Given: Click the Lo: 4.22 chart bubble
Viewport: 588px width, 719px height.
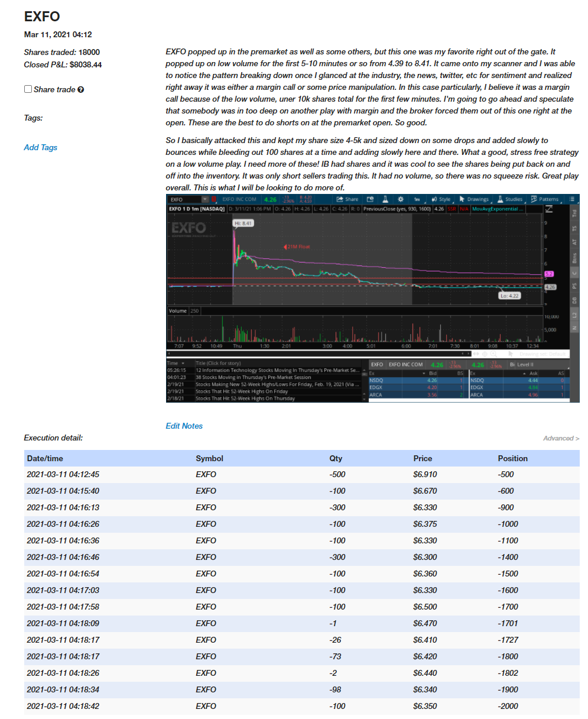Looking at the screenshot, I should click(509, 295).
